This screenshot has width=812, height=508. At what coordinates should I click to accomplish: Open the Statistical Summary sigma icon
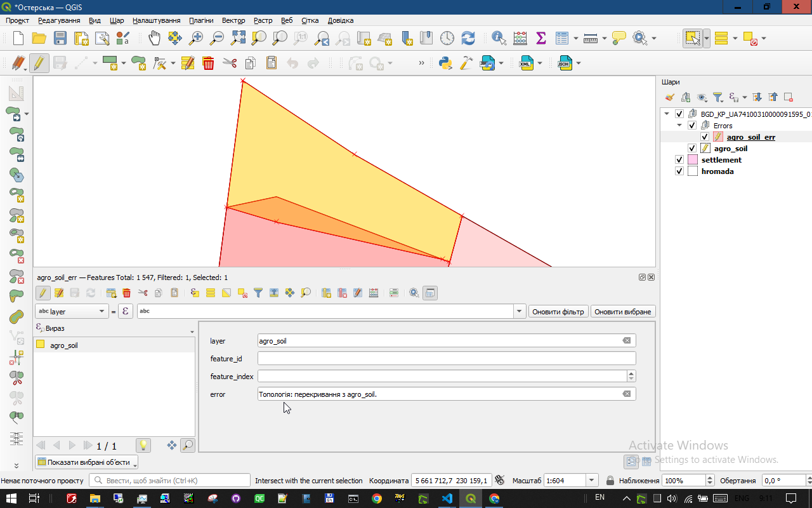pos(541,38)
